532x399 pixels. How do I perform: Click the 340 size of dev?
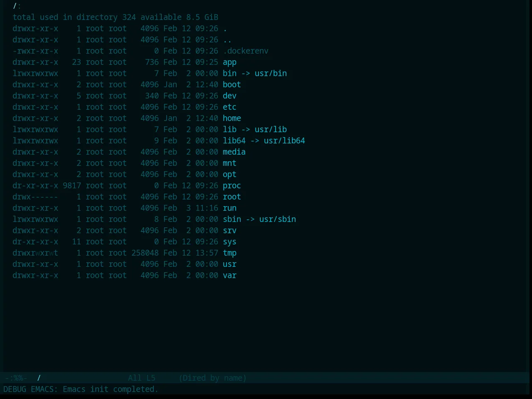pyautogui.click(x=152, y=96)
